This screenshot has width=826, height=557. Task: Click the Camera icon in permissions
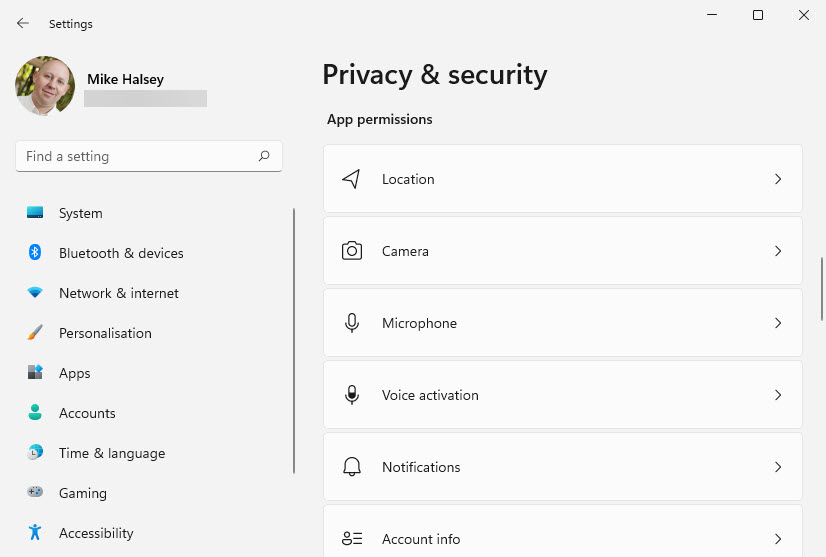351,251
